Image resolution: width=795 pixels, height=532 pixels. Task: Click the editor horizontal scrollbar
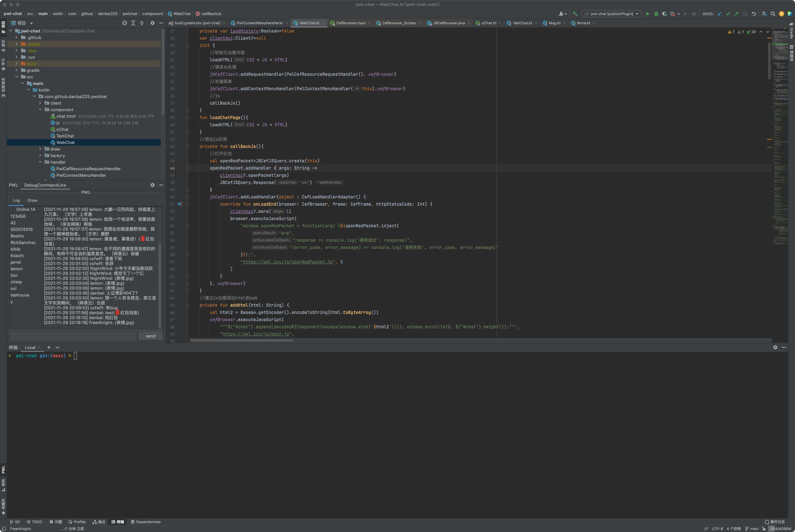pos(241,340)
